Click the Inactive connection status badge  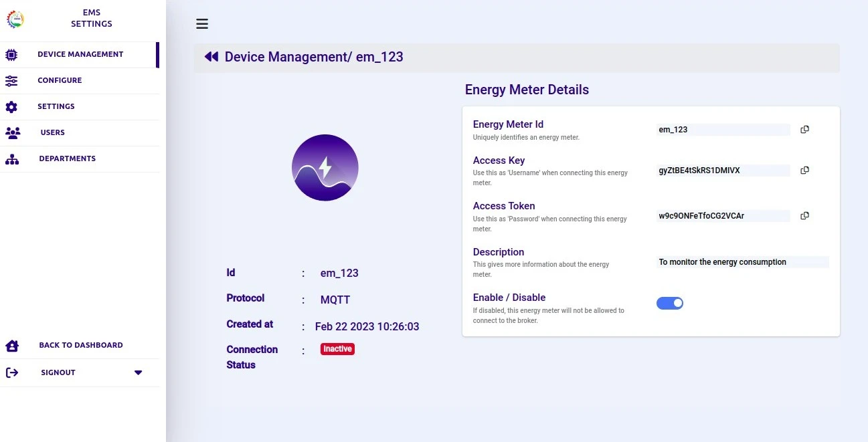(x=337, y=349)
